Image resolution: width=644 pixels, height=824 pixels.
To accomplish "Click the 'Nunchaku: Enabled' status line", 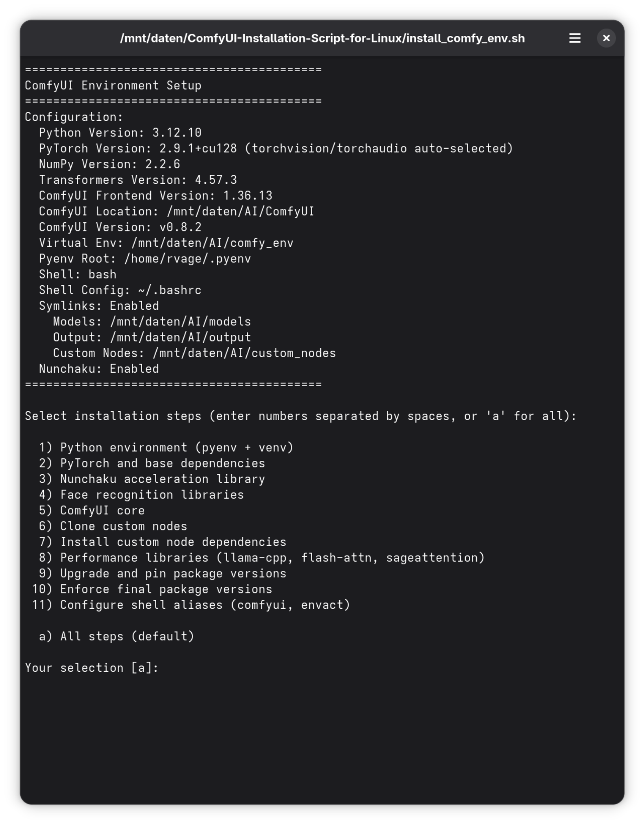I will pyautogui.click(x=99, y=369).
